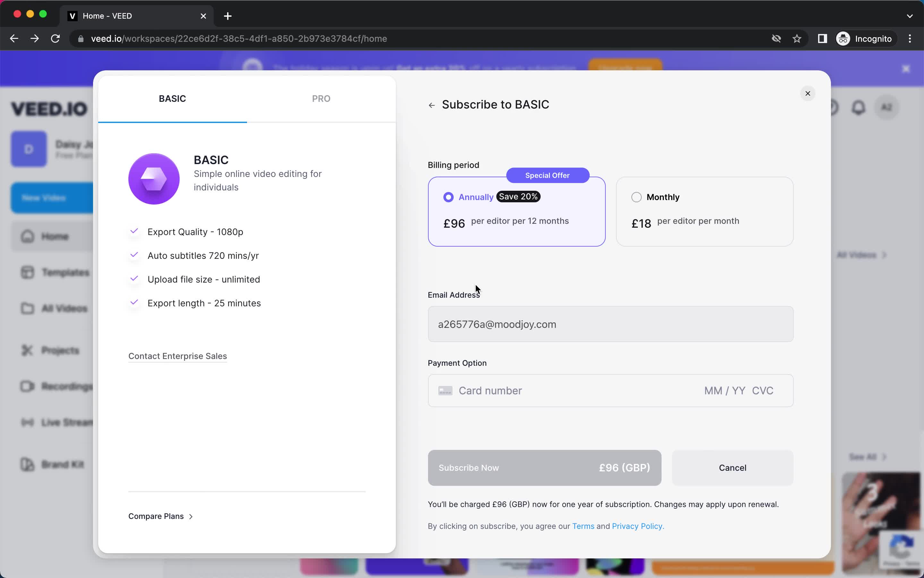The width and height of the screenshot is (924, 578).
Task: Select the Annually billing radio button
Action: 448,197
